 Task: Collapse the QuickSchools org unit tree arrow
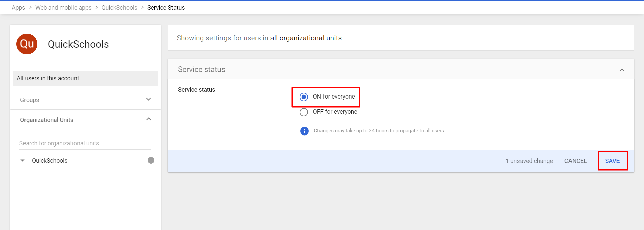pyautogui.click(x=22, y=161)
